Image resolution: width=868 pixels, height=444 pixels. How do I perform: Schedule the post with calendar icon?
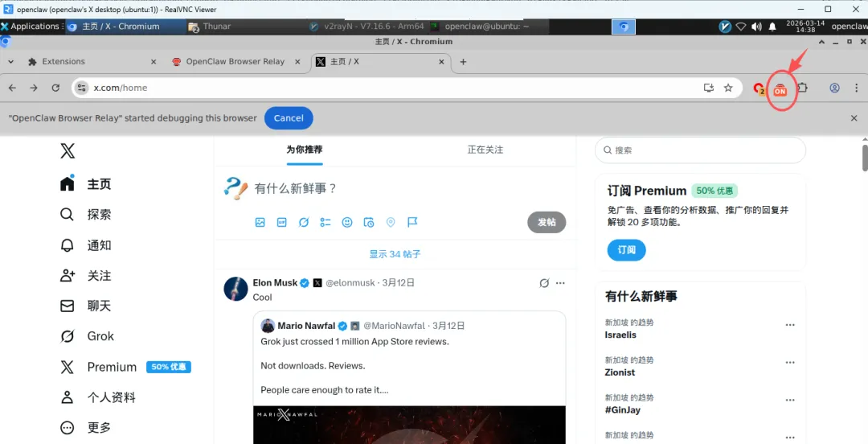[x=369, y=222]
